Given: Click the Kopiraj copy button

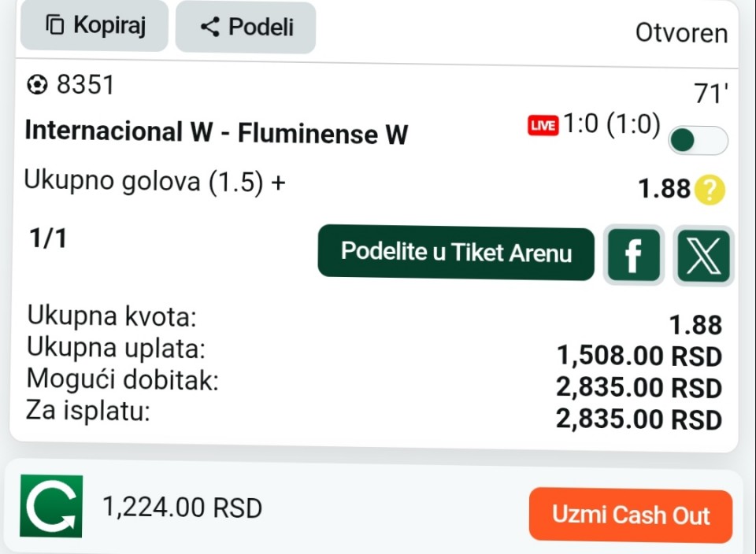Looking at the screenshot, I should 94,25.
